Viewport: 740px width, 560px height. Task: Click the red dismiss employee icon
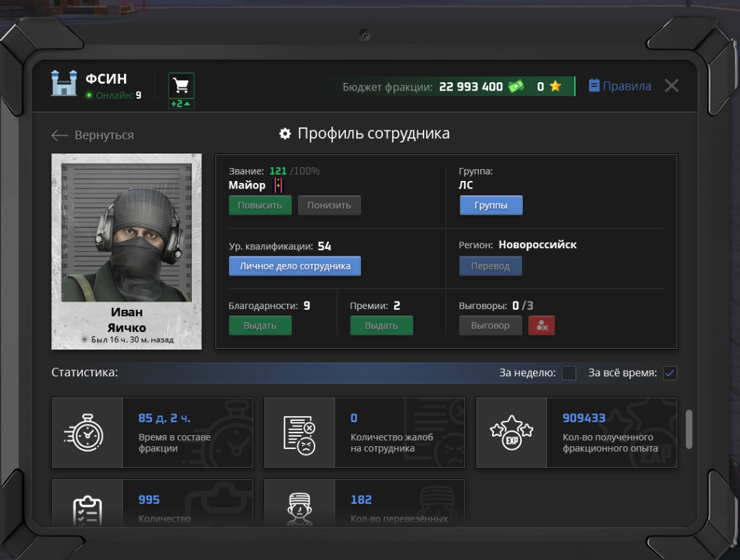coord(541,326)
